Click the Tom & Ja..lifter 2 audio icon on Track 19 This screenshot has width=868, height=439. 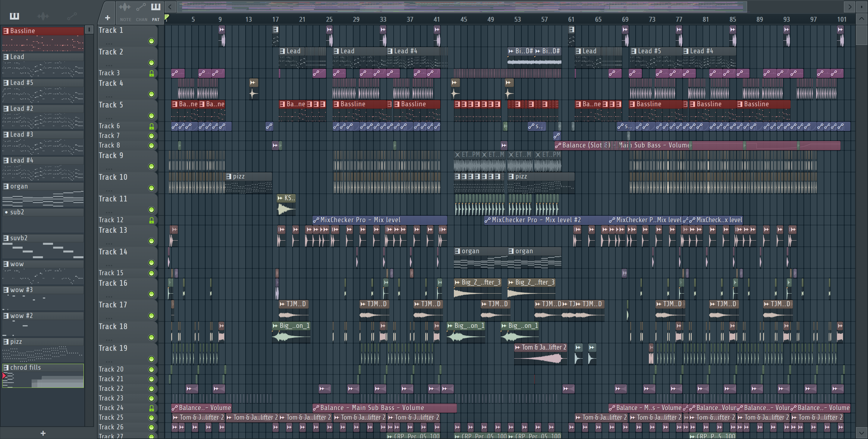517,347
